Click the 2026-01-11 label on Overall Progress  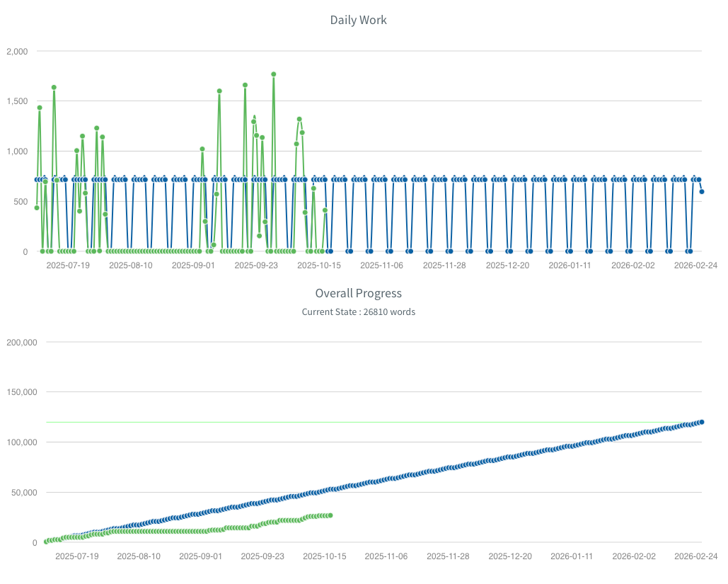tap(571, 556)
